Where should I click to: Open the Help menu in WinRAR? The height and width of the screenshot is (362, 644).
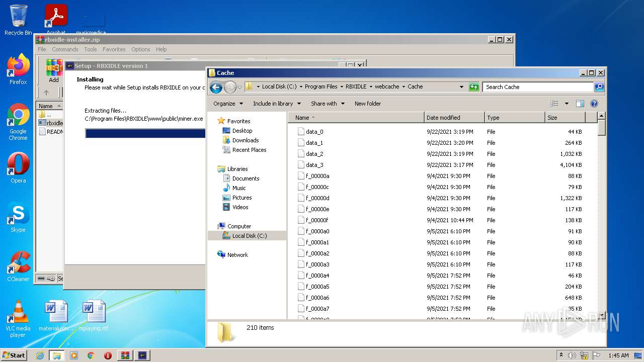pos(161,49)
